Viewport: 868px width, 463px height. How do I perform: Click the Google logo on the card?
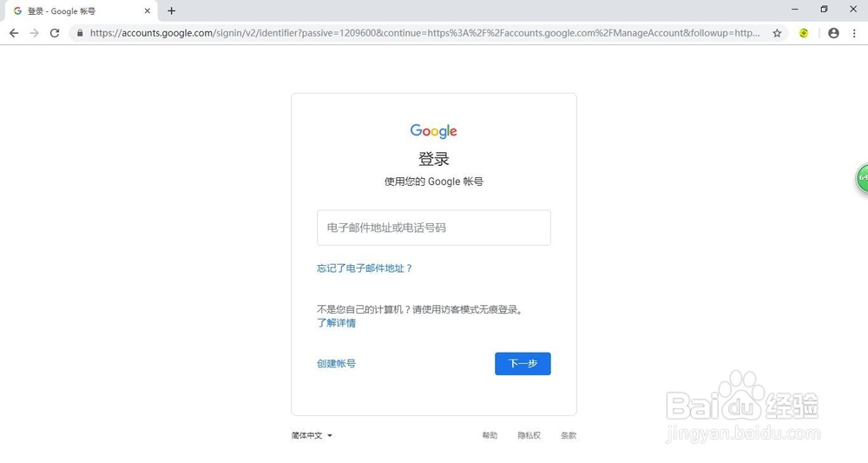point(433,130)
